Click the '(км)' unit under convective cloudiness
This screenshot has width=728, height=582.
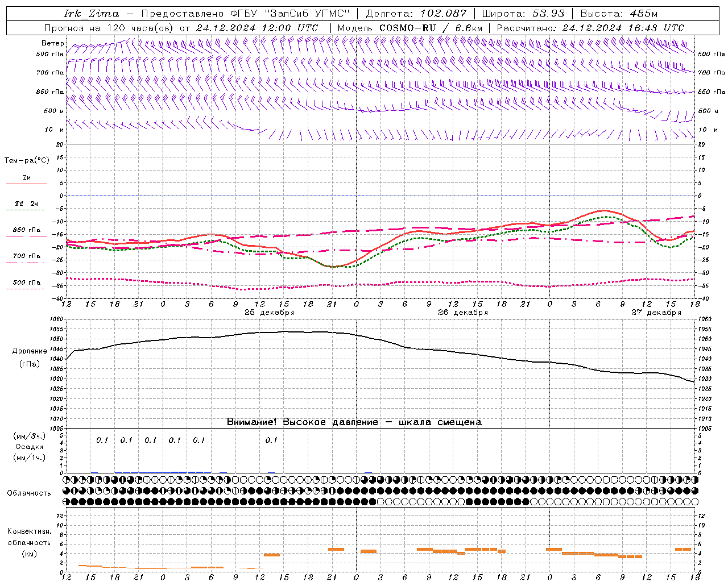(x=29, y=554)
